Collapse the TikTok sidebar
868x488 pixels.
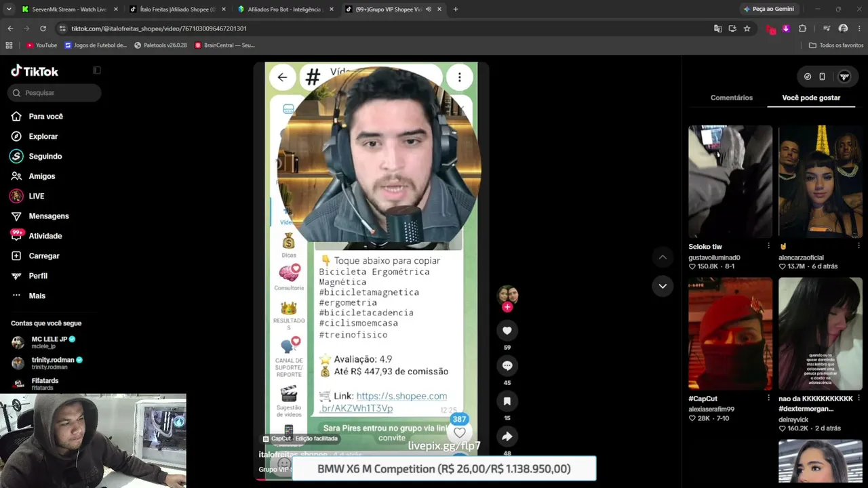pyautogui.click(x=97, y=70)
